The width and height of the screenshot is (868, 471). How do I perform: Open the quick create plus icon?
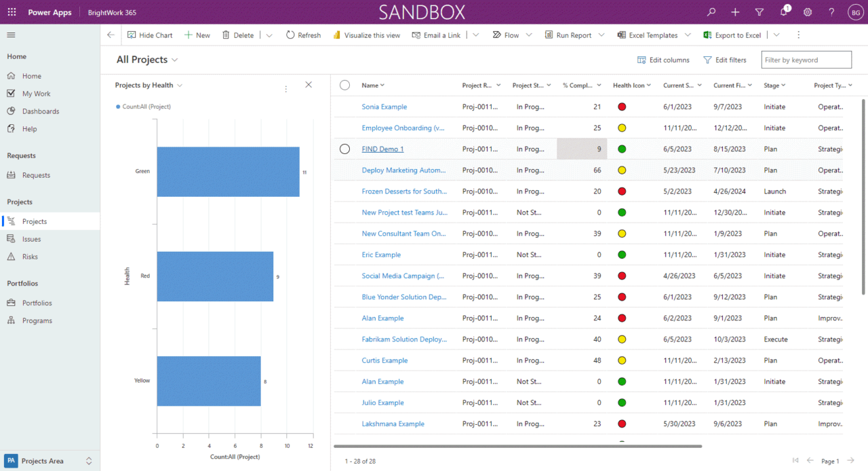point(734,12)
